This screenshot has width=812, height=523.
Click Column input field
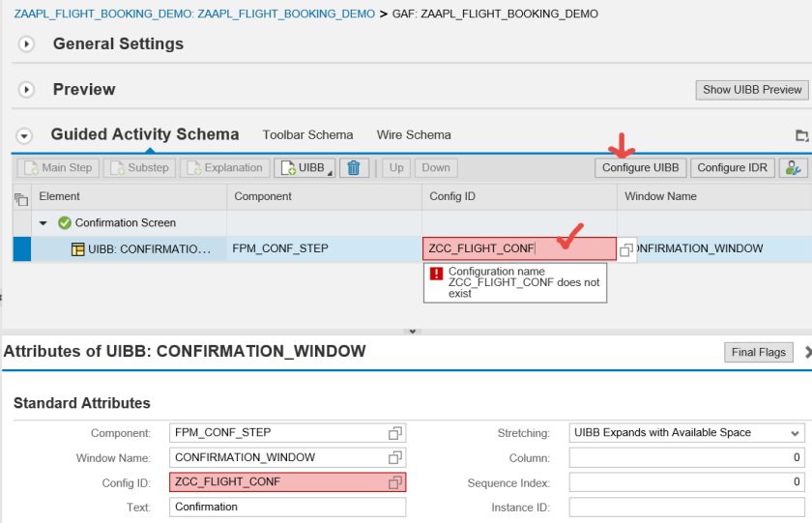point(686,458)
